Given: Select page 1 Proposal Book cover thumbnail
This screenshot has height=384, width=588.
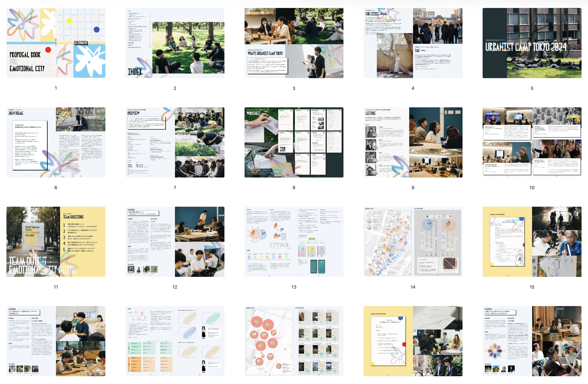Looking at the screenshot, I should [x=56, y=43].
